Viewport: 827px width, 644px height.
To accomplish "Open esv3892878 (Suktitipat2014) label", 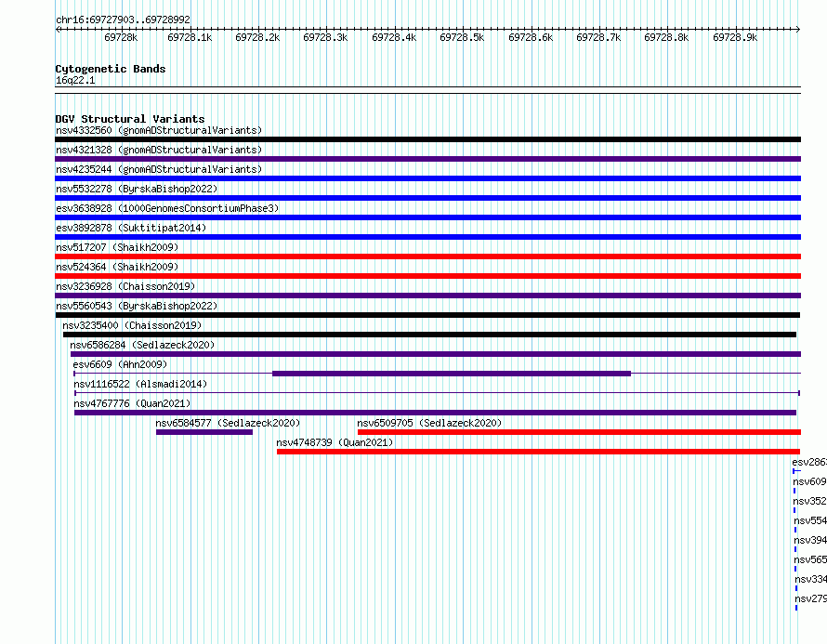I will [x=131, y=228].
